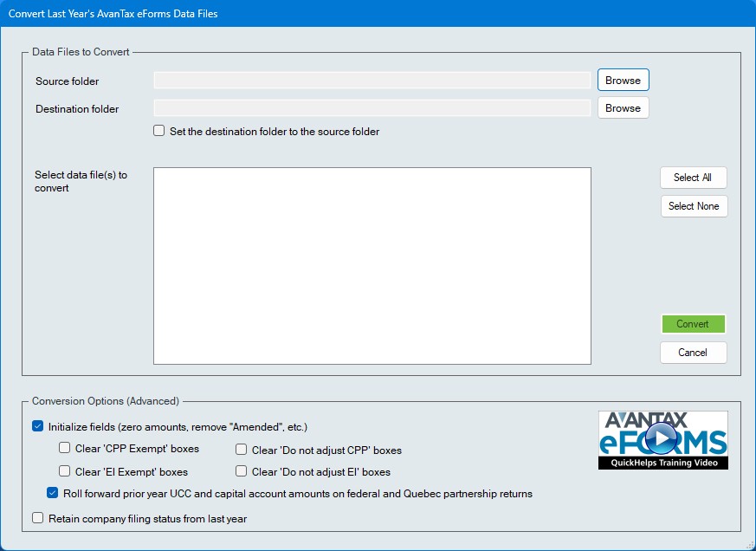Check Retain company filing status from last year
This screenshot has height=551, width=756.
38,519
